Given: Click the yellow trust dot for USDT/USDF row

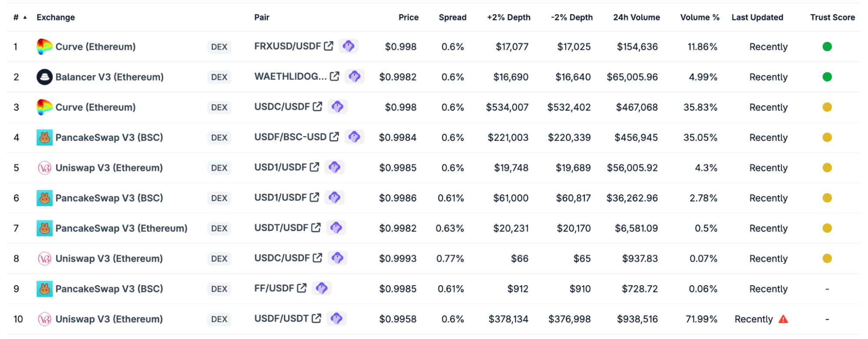Looking at the screenshot, I should 827,228.
